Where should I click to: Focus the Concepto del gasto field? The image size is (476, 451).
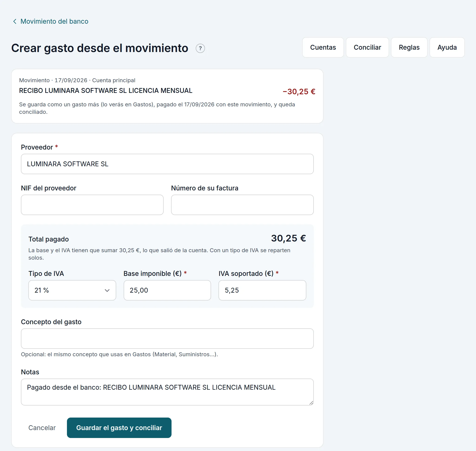tap(167, 339)
